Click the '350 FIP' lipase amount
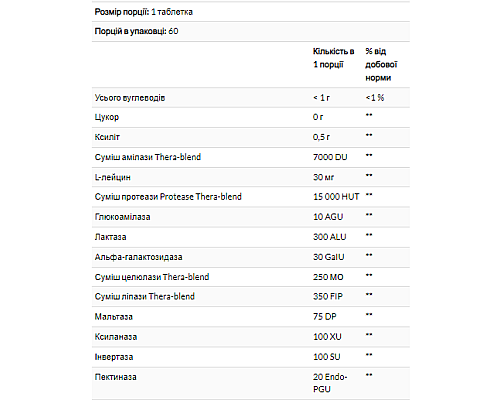The height and width of the screenshot is (400, 500). [x=328, y=296]
